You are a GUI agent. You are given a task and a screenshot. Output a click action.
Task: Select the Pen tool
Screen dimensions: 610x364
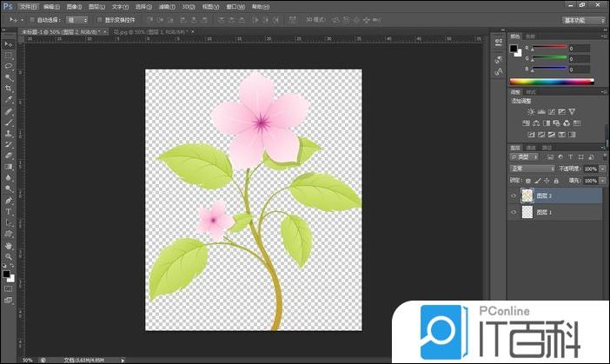[x=9, y=200]
